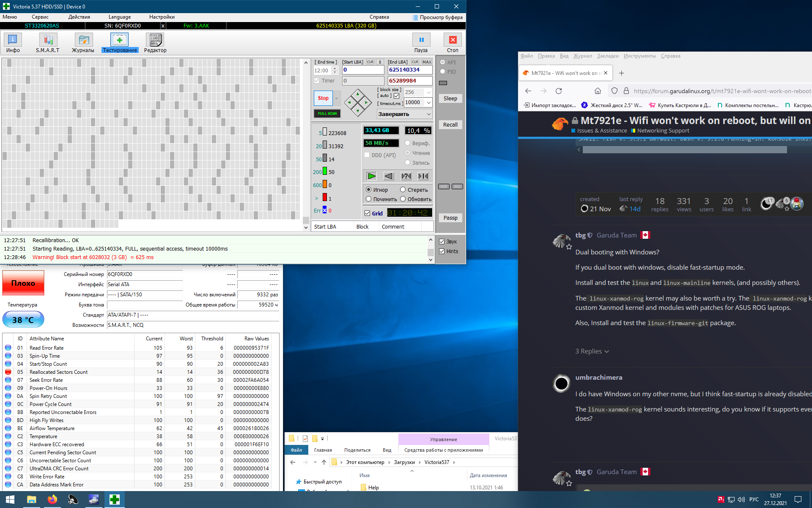Click the green play scan button
This screenshot has width=812, height=508.
371,176
